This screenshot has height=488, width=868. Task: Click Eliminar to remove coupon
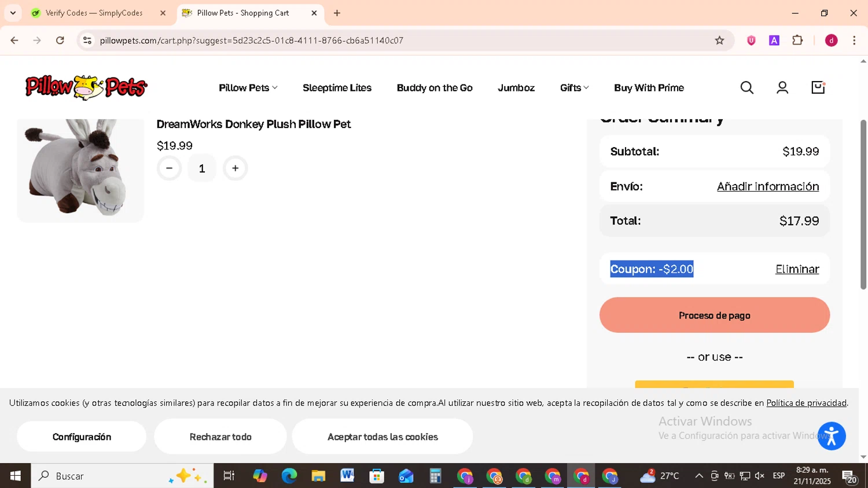click(797, 269)
